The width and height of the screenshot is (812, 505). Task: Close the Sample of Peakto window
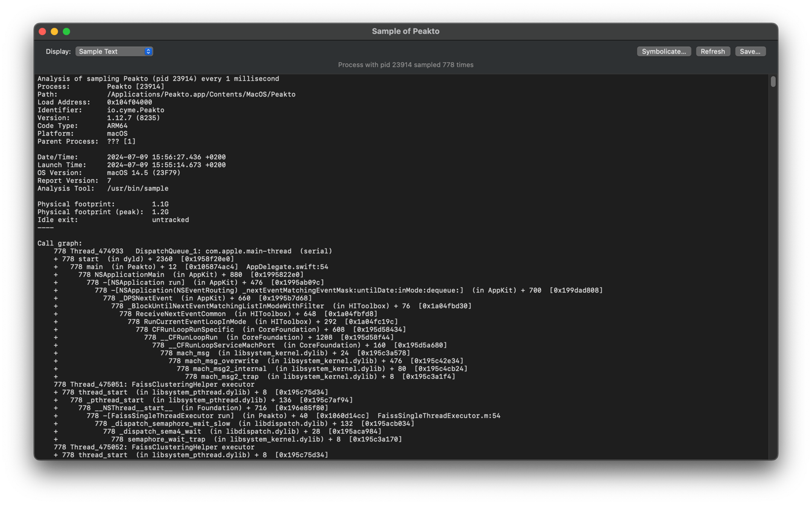click(x=42, y=31)
